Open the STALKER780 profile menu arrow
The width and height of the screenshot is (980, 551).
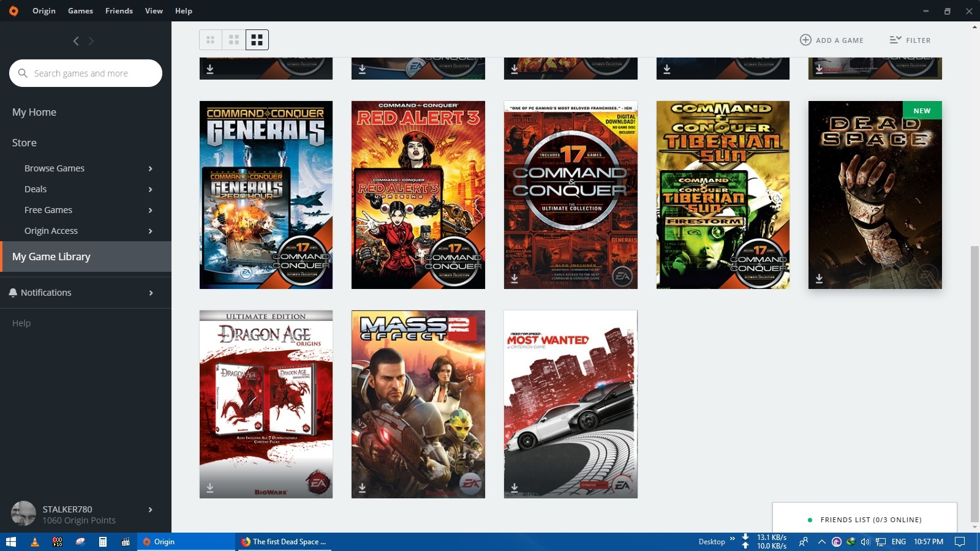151,509
